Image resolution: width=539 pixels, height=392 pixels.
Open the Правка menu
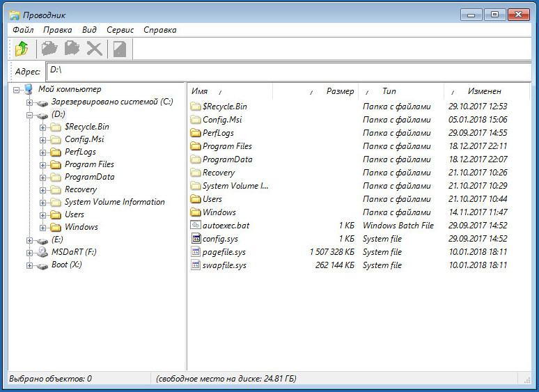tap(57, 30)
